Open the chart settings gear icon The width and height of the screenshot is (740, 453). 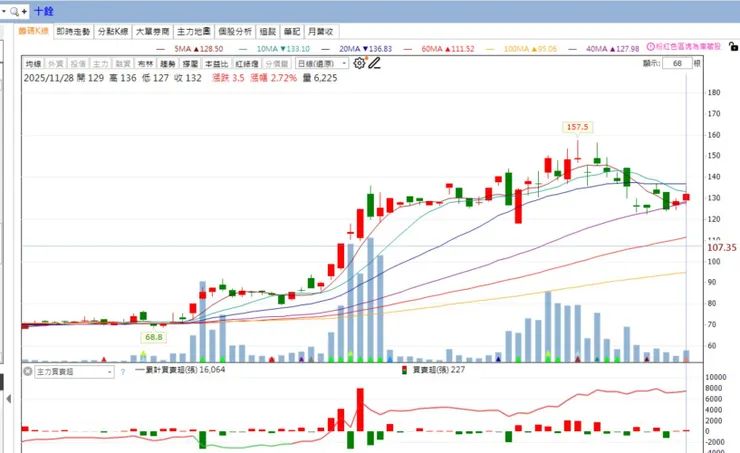tap(359, 63)
